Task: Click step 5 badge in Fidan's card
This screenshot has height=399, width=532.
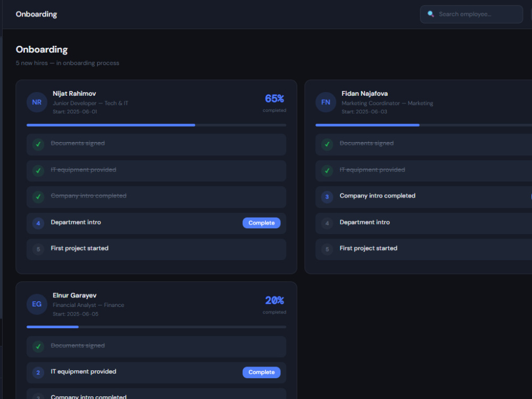Action: coord(327,250)
